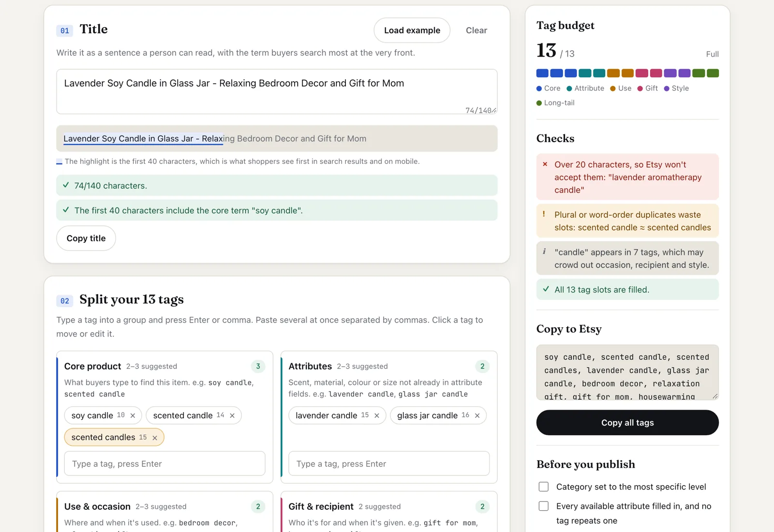
Task: Click the Core legend label
Action: (x=549, y=89)
